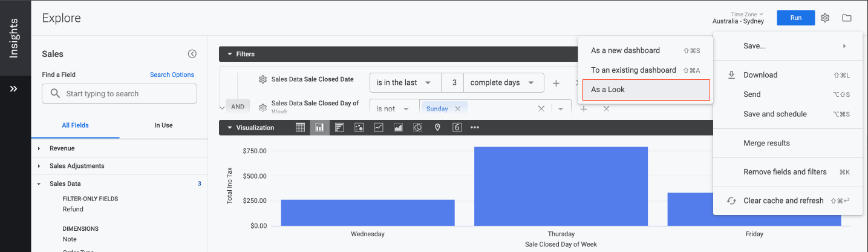This screenshot has width=868, height=252.
Task: Toggle the AND filter logic operator
Action: pyautogui.click(x=238, y=107)
